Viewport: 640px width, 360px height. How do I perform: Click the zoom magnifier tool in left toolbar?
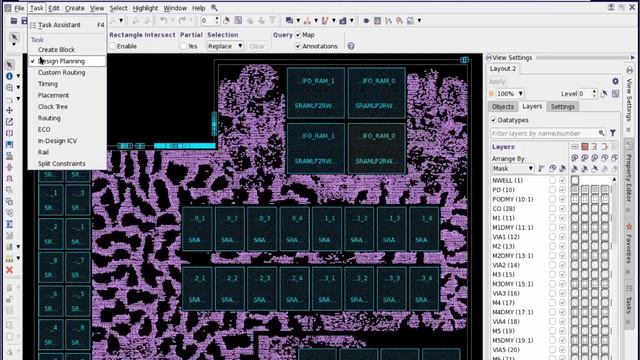(9, 88)
